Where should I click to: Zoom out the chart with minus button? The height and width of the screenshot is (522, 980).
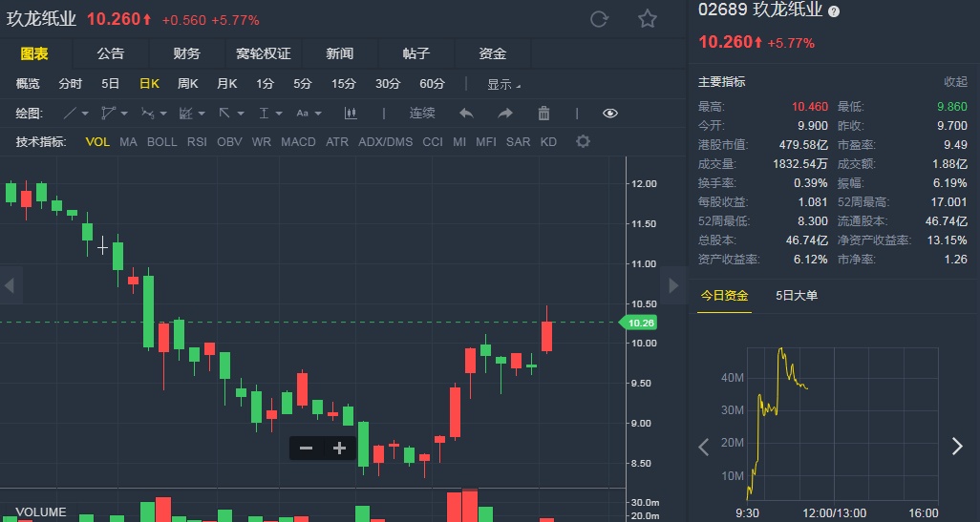click(306, 449)
